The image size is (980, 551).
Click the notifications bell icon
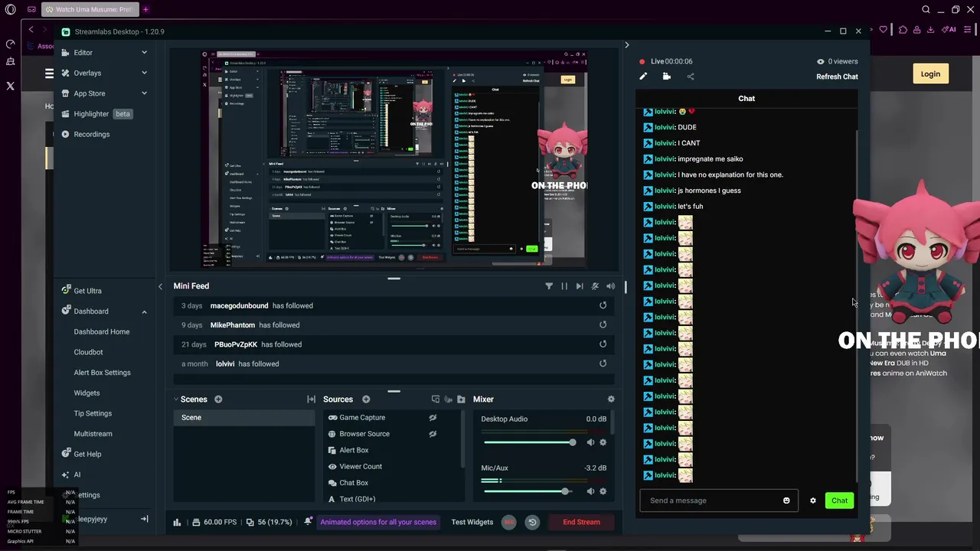point(308,522)
